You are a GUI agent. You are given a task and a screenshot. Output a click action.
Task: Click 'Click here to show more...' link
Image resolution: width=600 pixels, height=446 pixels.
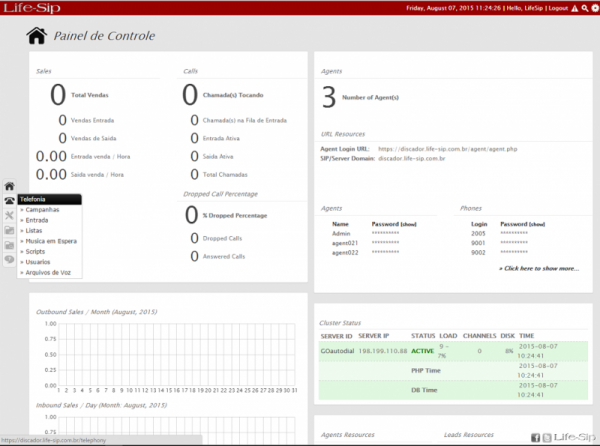[539, 269]
